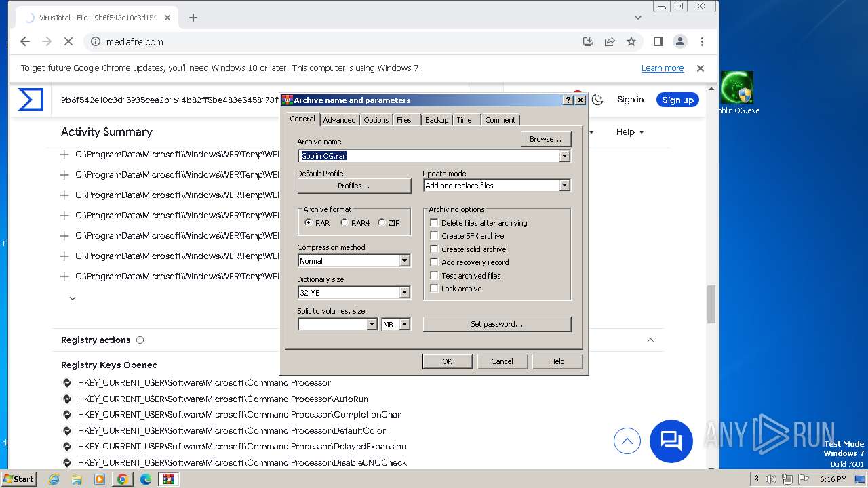Open Chrome three-dot menu

[x=702, y=41]
